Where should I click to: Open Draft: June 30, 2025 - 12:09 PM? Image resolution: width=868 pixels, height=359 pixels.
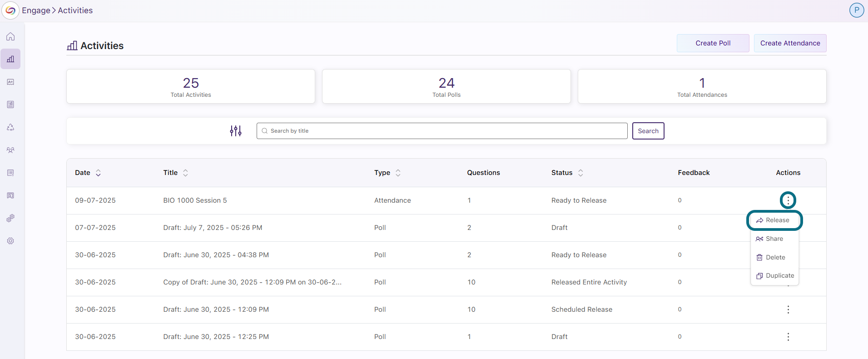(216, 309)
